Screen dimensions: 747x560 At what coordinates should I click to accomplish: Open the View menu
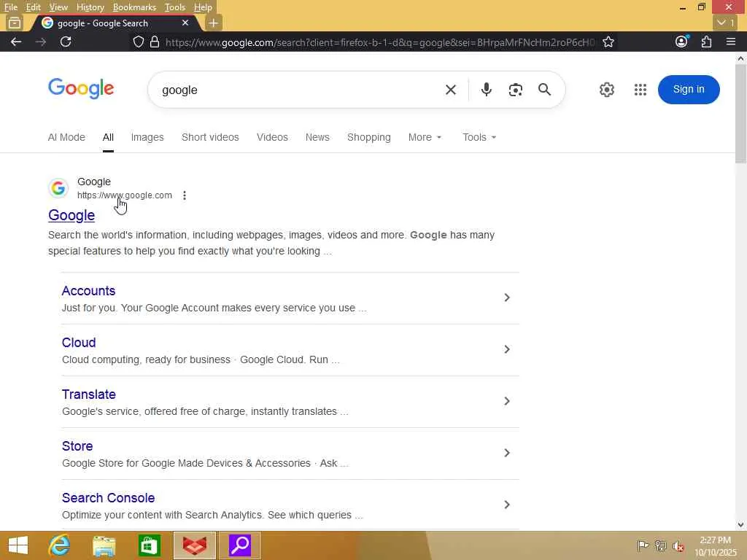point(58,7)
